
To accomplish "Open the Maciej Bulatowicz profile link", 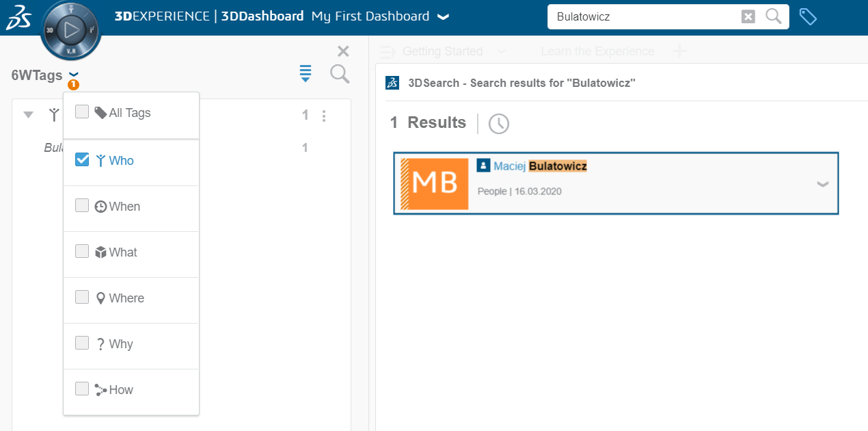I will tap(540, 166).
